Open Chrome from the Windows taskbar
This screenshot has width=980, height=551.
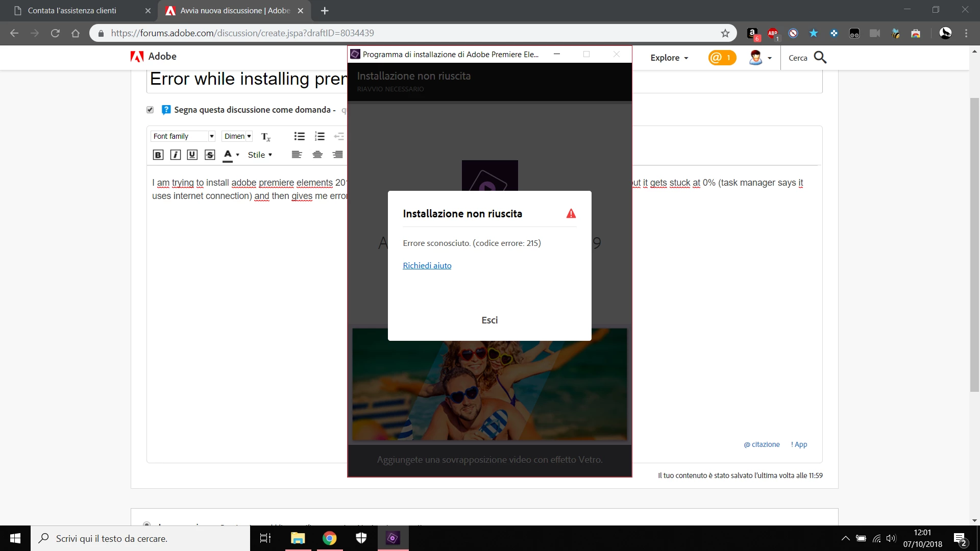329,538
